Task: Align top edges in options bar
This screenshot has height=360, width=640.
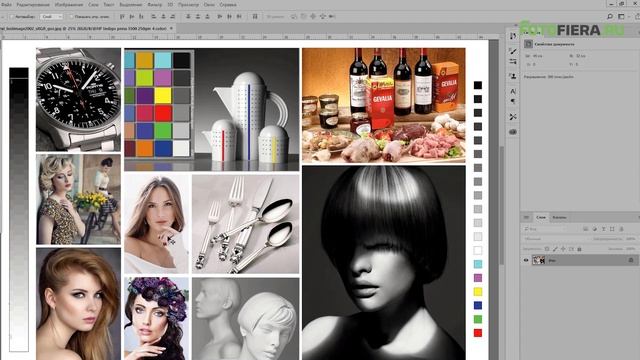Action: [x=122, y=17]
